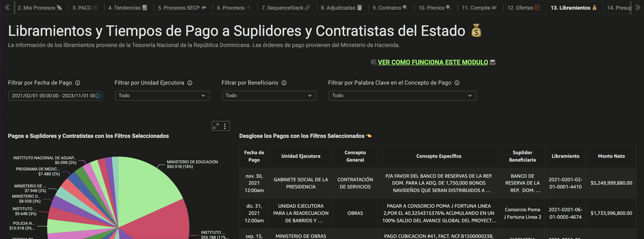
Task: Select the 6. Procesos tab
Action: coord(234,8)
